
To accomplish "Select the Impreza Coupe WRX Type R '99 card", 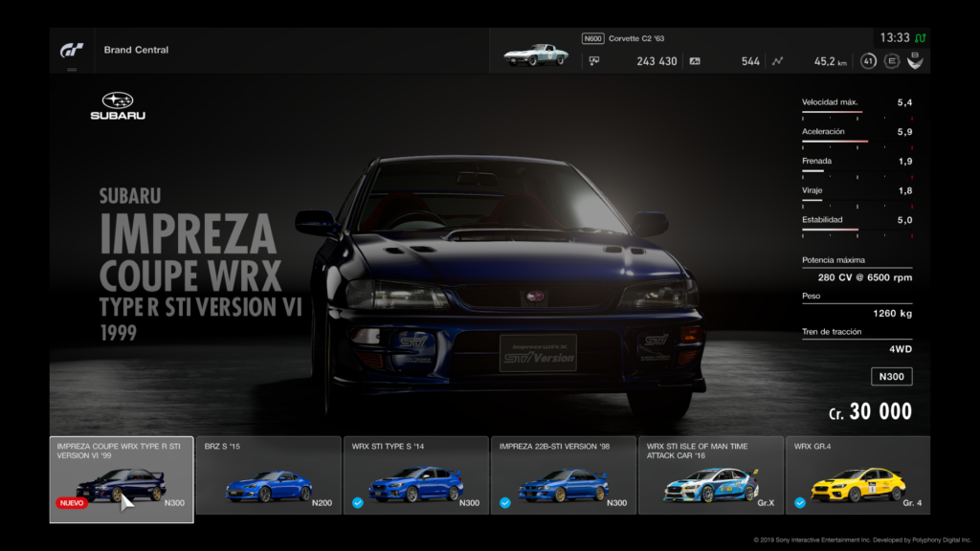I will (122, 479).
